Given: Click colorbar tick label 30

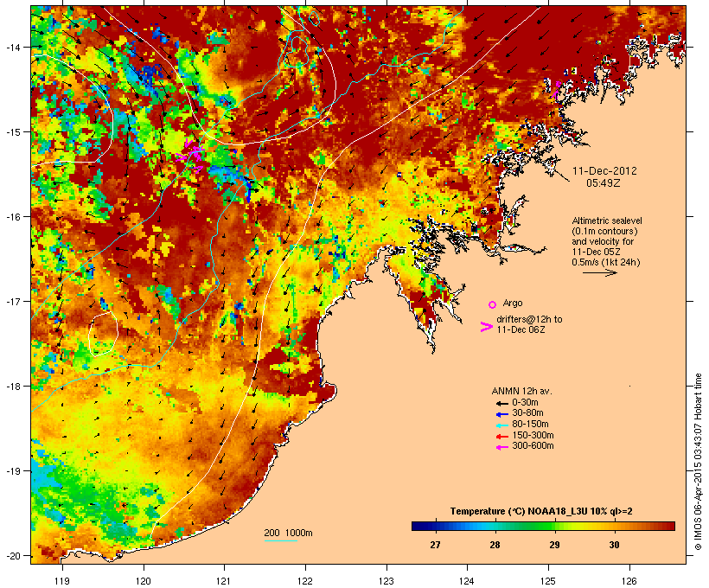Looking at the screenshot, I should (x=614, y=545).
